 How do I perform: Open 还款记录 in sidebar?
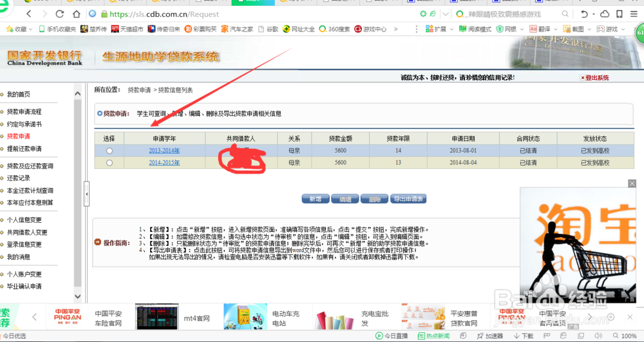(x=19, y=178)
